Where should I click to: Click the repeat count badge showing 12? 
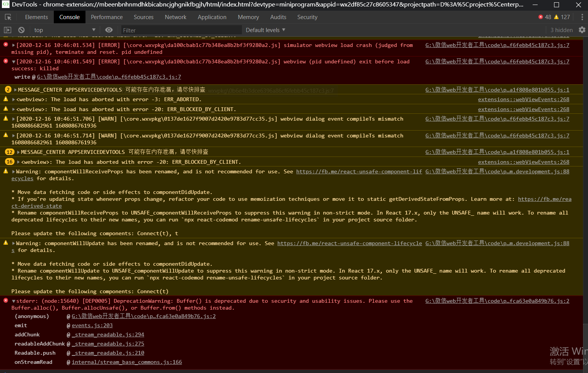[10, 152]
